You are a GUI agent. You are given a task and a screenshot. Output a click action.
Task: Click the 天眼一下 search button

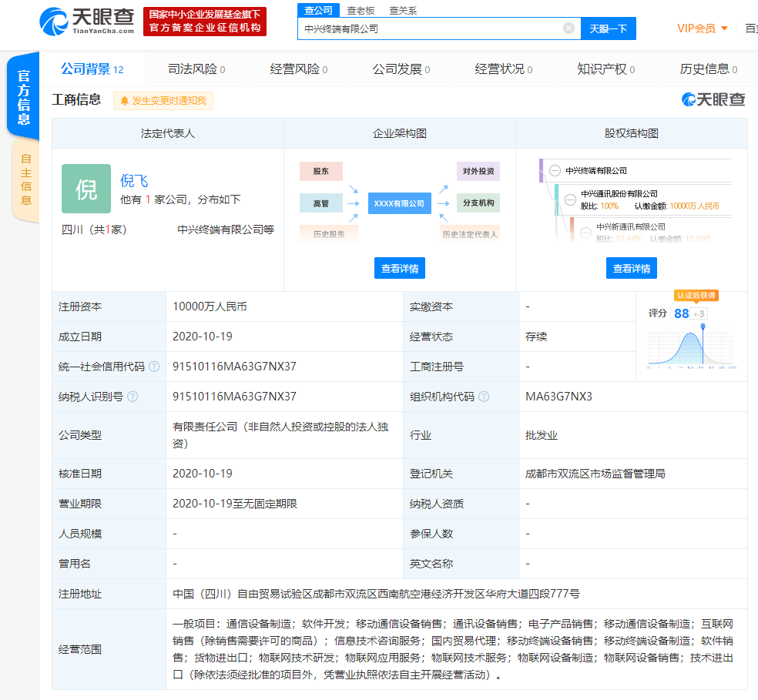(610, 28)
